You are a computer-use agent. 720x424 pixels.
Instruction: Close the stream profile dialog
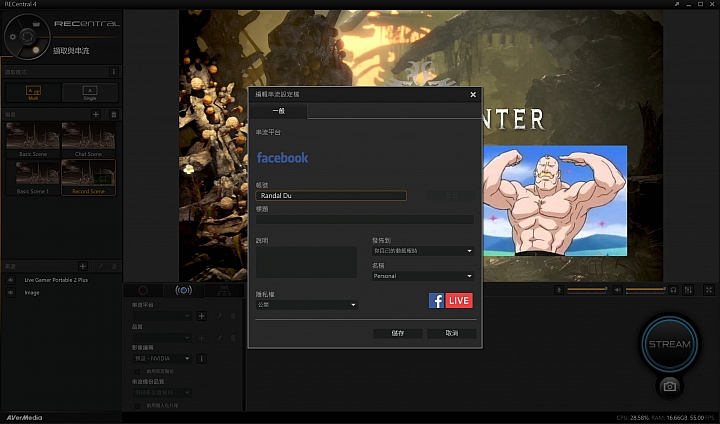(x=473, y=95)
